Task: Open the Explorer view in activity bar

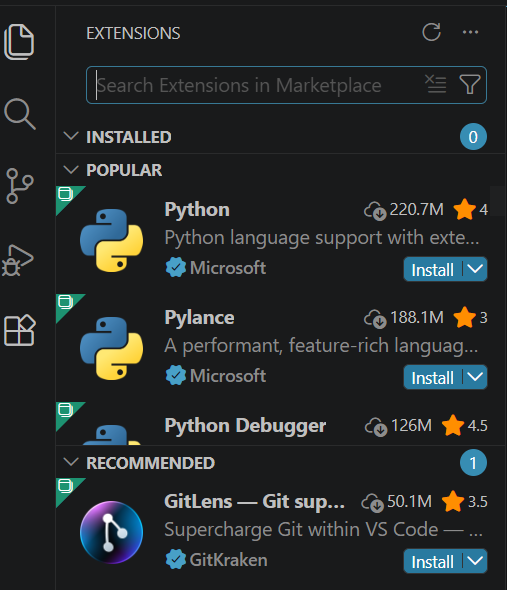Action: [19, 42]
